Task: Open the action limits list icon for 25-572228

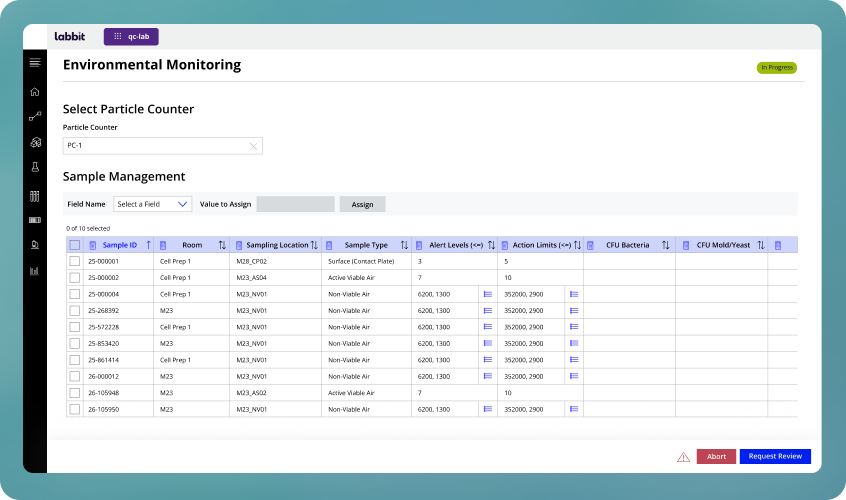Action: (x=574, y=327)
